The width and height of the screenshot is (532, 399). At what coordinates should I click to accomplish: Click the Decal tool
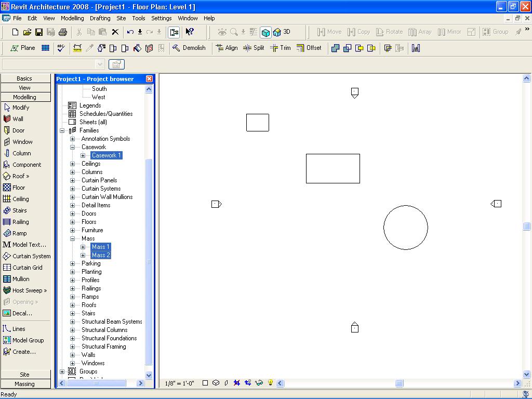[18, 313]
